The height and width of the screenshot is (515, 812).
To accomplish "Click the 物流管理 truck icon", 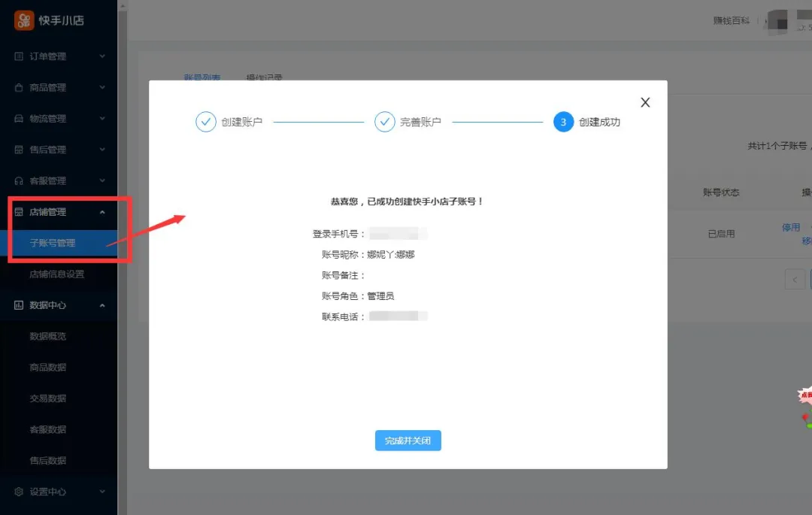I will pyautogui.click(x=19, y=119).
